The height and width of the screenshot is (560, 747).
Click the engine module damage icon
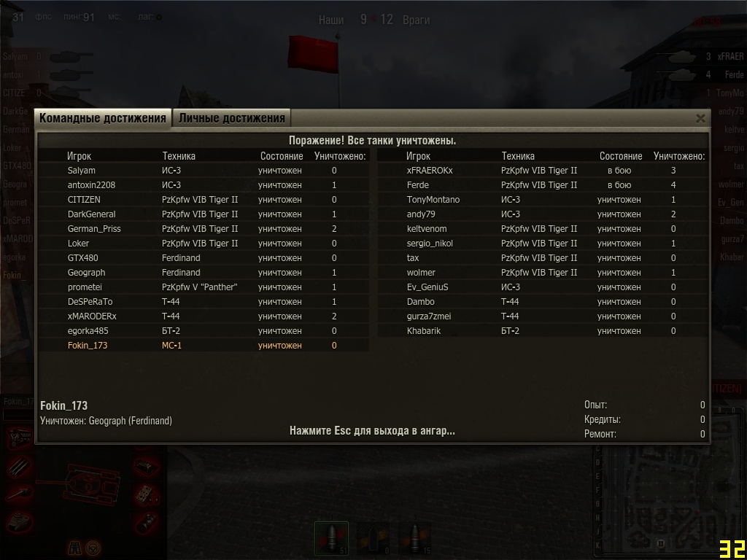click(x=19, y=438)
